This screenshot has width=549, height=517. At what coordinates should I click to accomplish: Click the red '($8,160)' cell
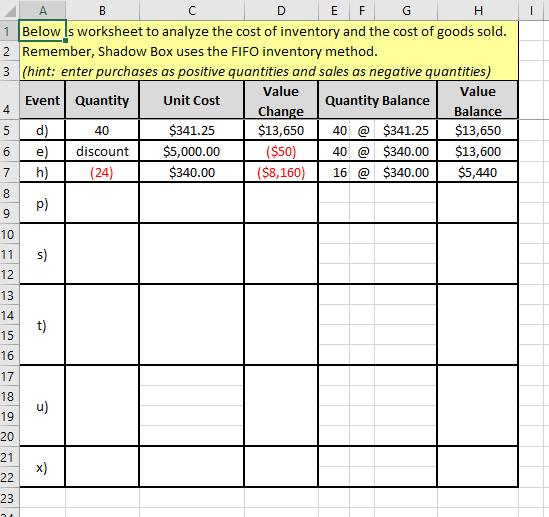click(x=281, y=172)
